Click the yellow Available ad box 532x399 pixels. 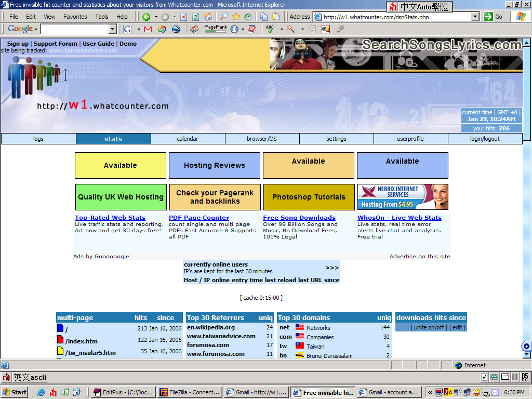(x=121, y=165)
